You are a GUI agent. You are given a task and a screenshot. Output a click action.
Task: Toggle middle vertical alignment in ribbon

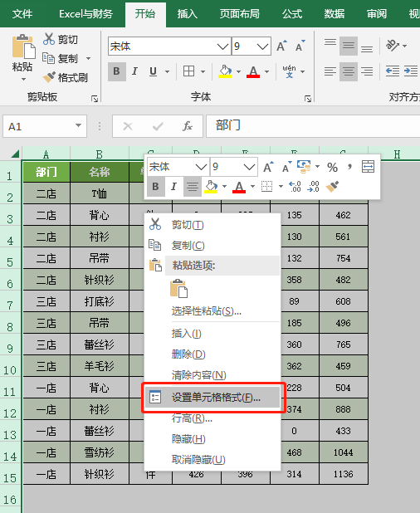tap(349, 46)
